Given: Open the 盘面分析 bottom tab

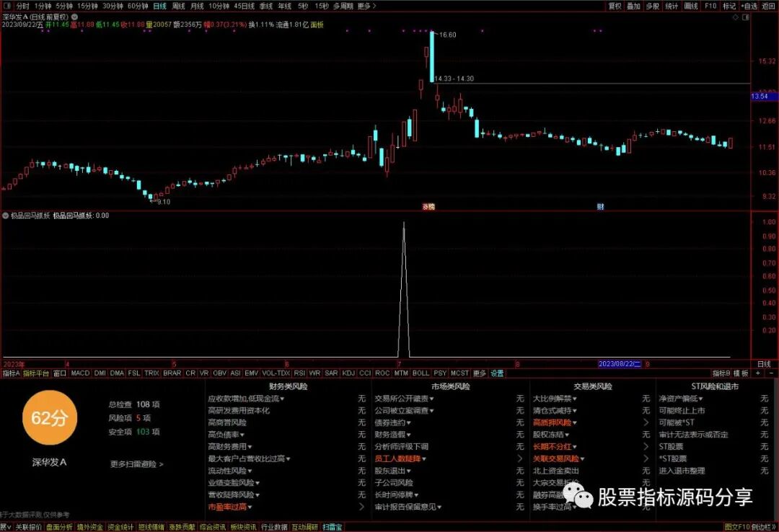Looking at the screenshot, I should [x=60, y=527].
